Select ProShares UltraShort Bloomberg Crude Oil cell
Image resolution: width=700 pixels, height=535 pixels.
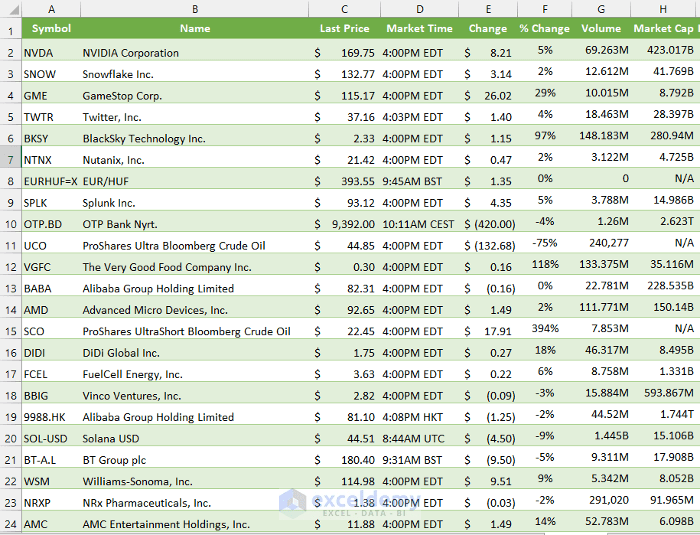point(195,329)
